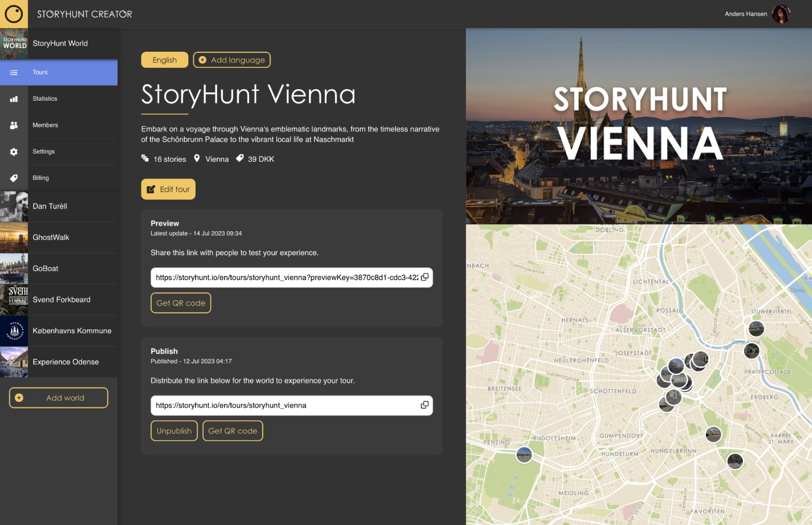Open GhostWalk world thumbnail

(x=14, y=237)
